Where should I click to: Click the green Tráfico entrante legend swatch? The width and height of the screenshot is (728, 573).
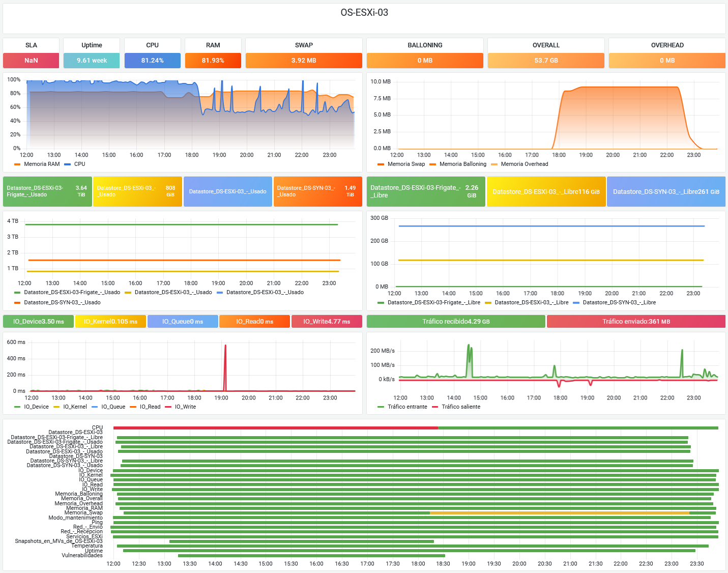point(381,407)
